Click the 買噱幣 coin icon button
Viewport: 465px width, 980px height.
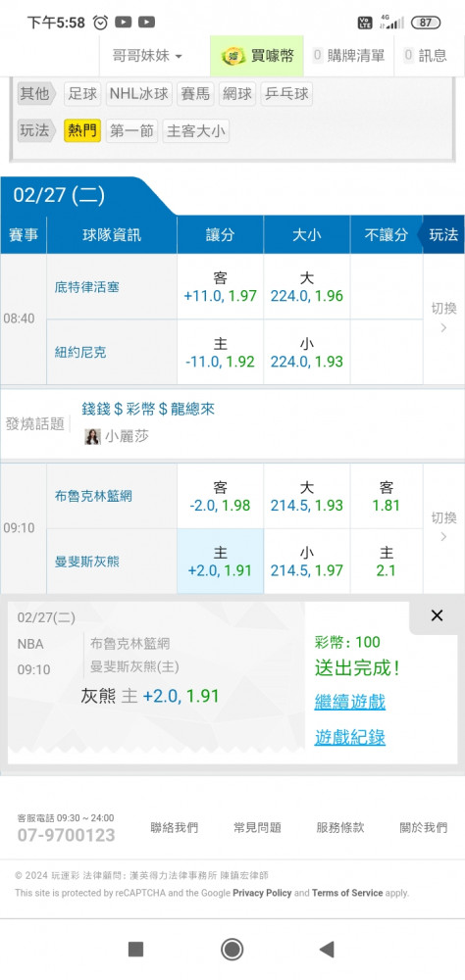pyautogui.click(x=257, y=56)
